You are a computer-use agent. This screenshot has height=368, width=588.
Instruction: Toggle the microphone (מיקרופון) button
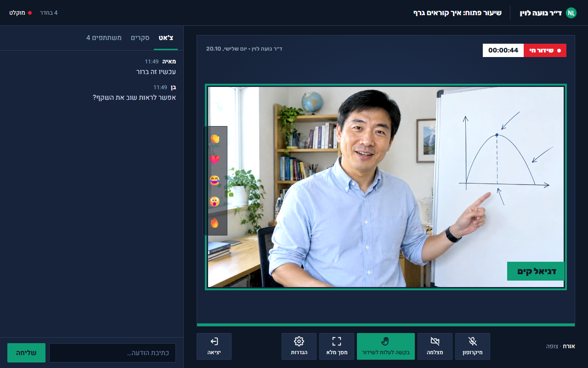pos(472,346)
